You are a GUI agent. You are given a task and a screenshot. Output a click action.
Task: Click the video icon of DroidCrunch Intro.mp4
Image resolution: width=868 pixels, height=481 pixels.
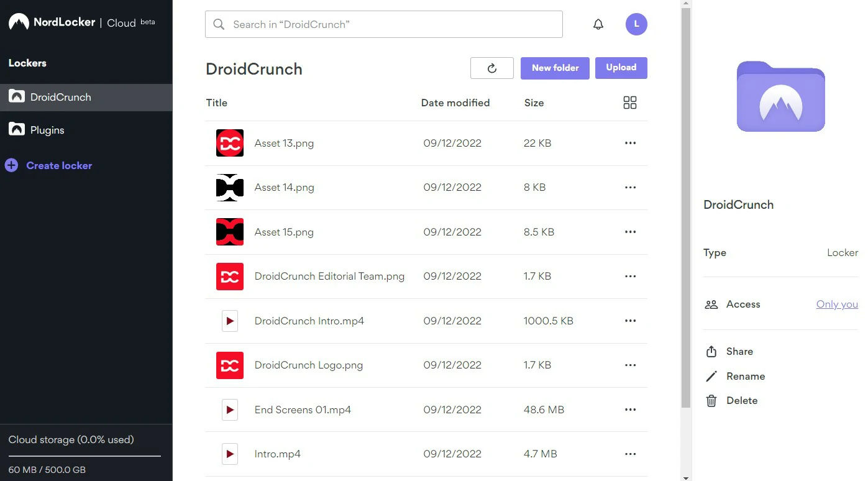coord(230,321)
